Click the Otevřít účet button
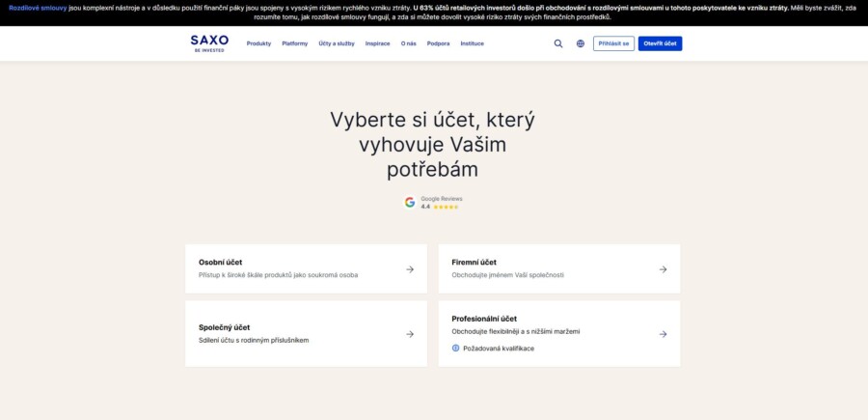Viewport: 868px width, 420px height. point(660,43)
